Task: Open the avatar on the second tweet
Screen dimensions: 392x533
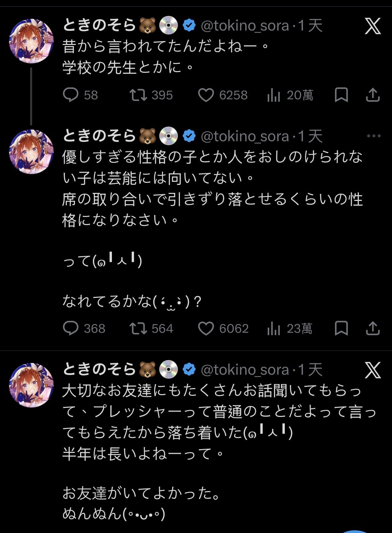Action: click(x=31, y=152)
